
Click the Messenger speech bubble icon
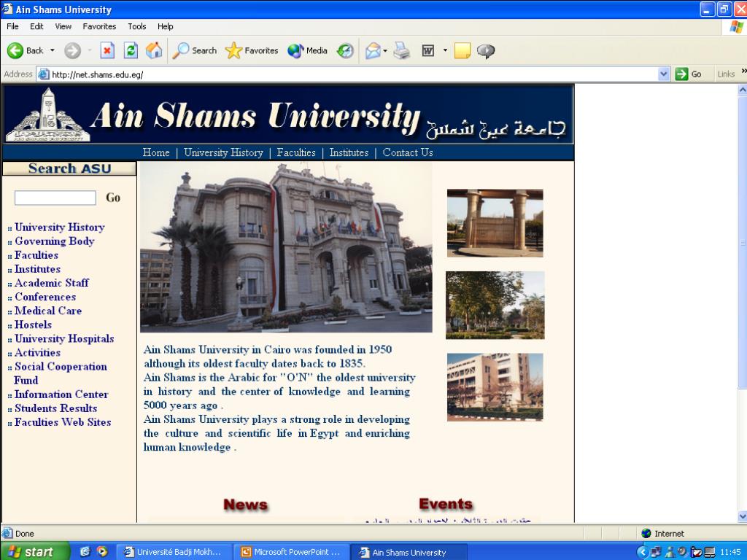[x=485, y=50]
